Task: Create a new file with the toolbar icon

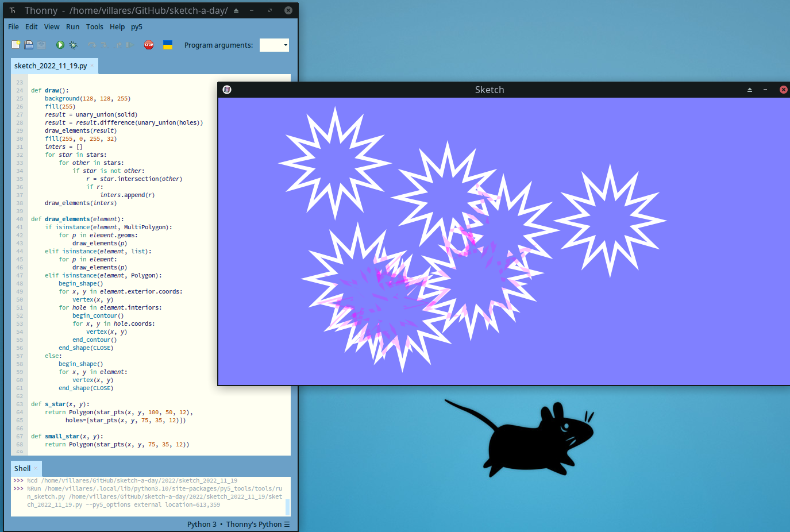Action: tap(16, 45)
